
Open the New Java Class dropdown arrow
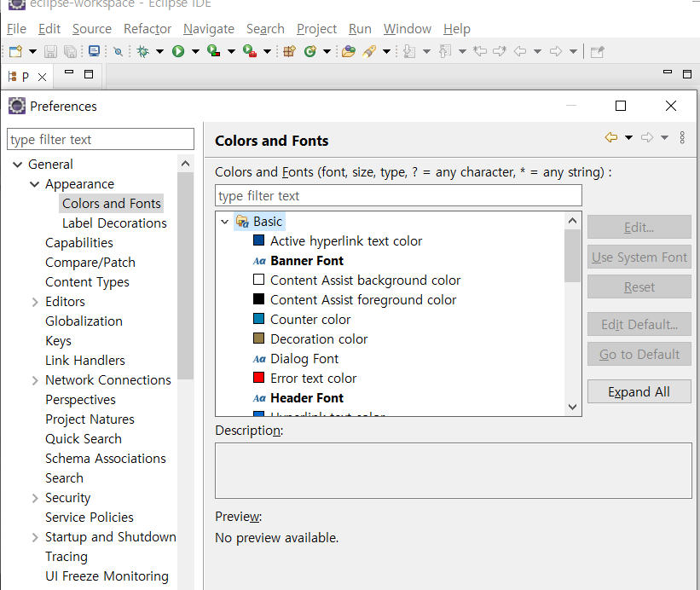[x=327, y=51]
